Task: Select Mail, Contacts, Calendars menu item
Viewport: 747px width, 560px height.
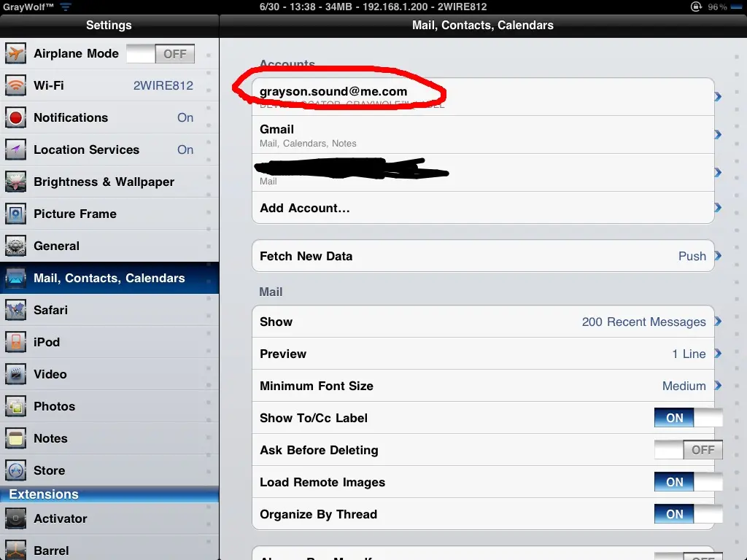Action: click(x=109, y=279)
